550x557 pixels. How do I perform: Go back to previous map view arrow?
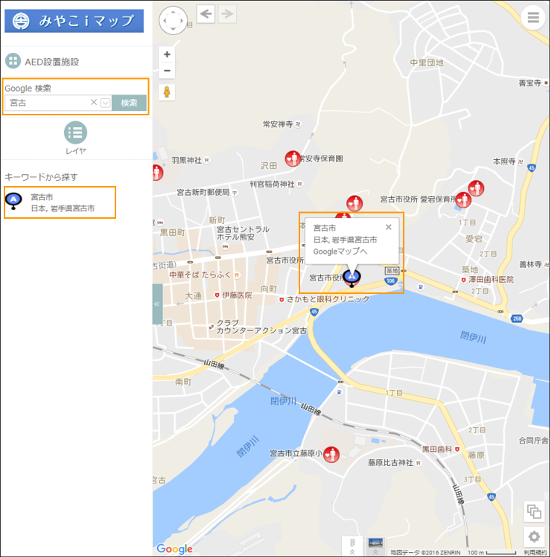click(x=206, y=14)
